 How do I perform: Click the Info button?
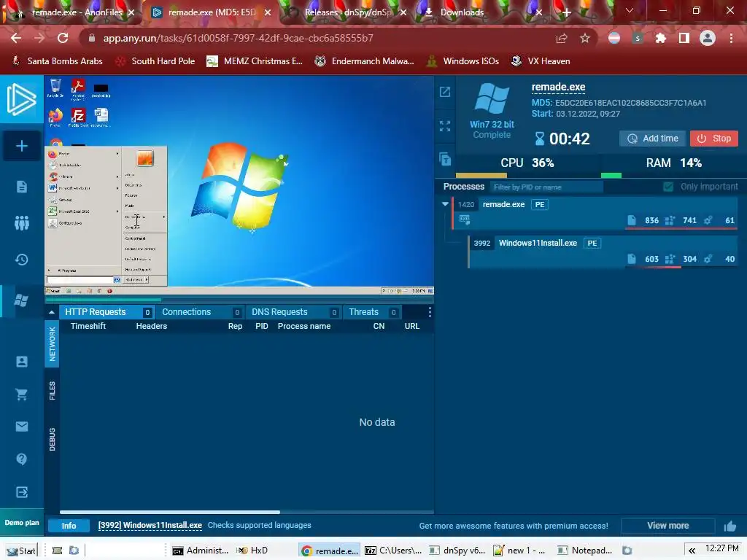[69, 526]
